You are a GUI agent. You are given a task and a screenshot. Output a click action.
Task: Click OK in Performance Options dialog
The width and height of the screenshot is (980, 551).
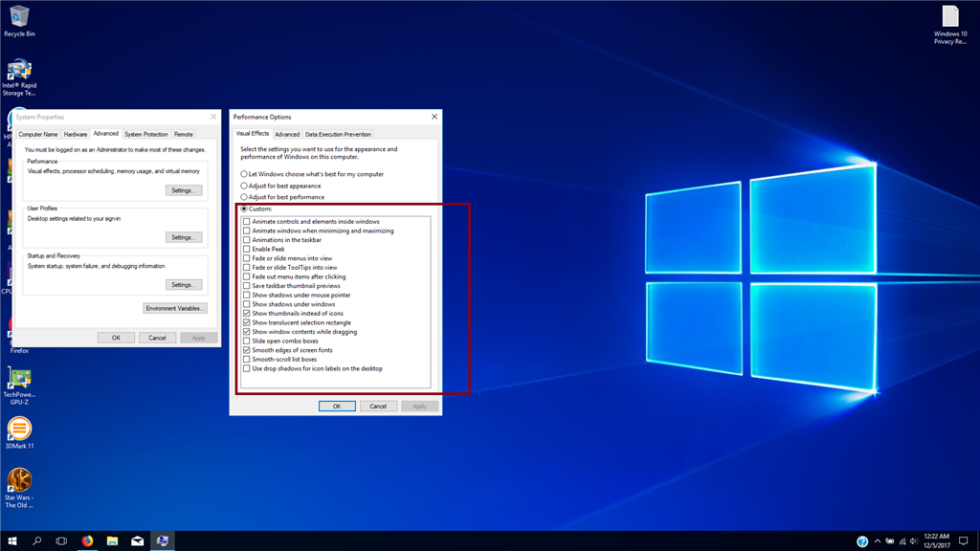pyautogui.click(x=337, y=406)
